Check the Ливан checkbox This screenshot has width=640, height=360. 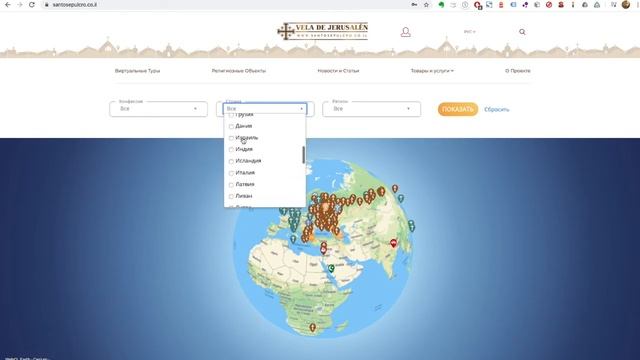click(231, 196)
